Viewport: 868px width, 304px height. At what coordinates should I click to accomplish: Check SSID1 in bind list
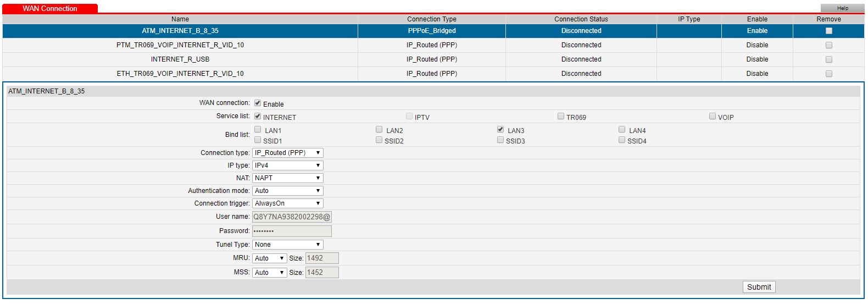click(x=258, y=140)
